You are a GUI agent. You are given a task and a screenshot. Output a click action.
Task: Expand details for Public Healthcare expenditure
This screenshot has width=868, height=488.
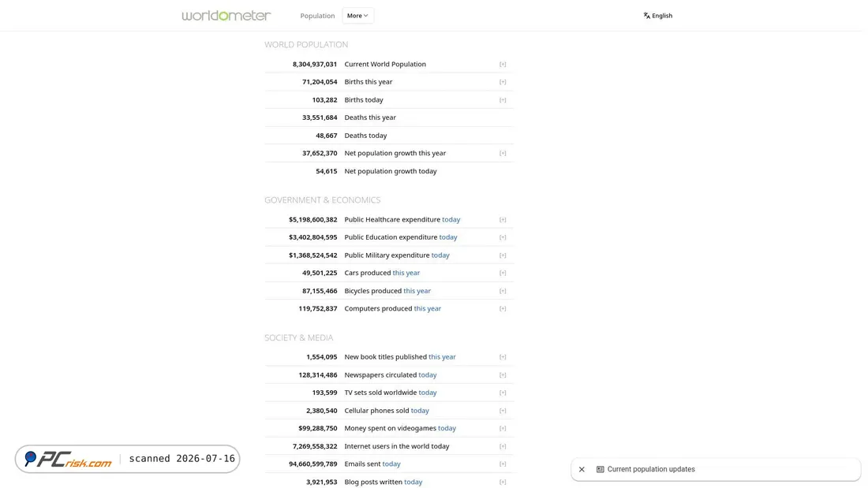(x=503, y=220)
